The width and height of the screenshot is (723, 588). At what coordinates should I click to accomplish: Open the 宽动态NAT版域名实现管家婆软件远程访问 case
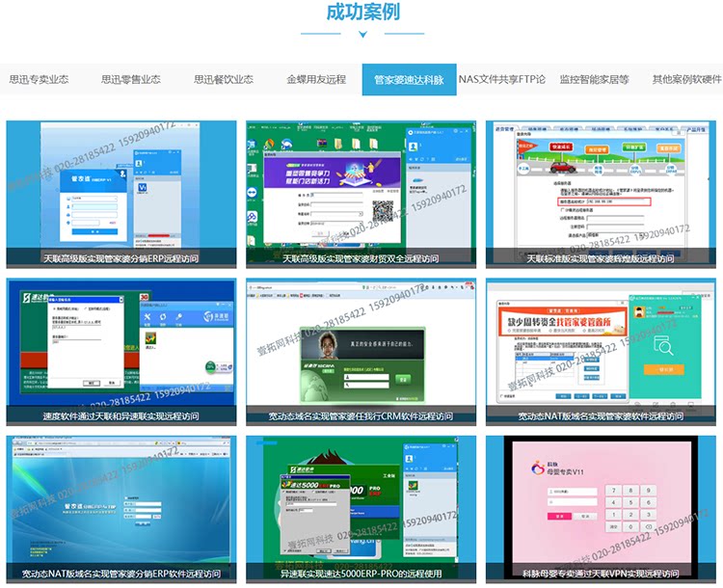tap(601, 352)
